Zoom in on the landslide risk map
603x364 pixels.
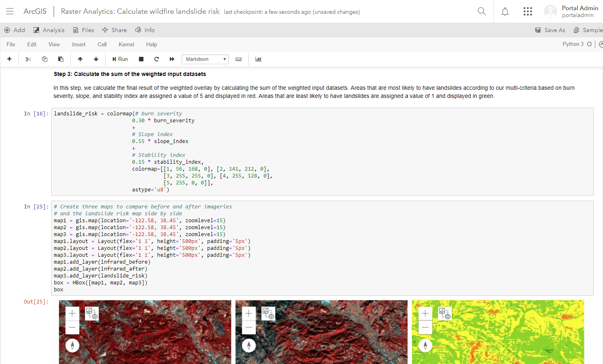[x=425, y=313]
